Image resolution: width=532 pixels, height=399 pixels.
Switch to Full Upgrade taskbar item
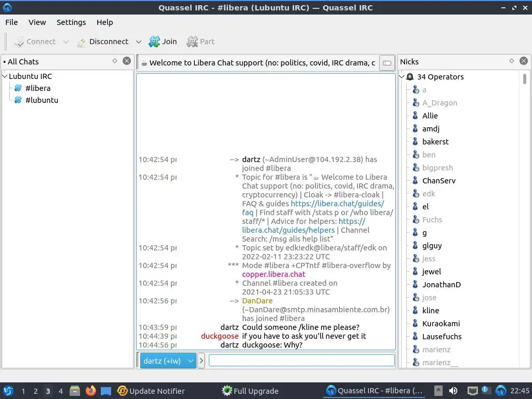[250, 391]
